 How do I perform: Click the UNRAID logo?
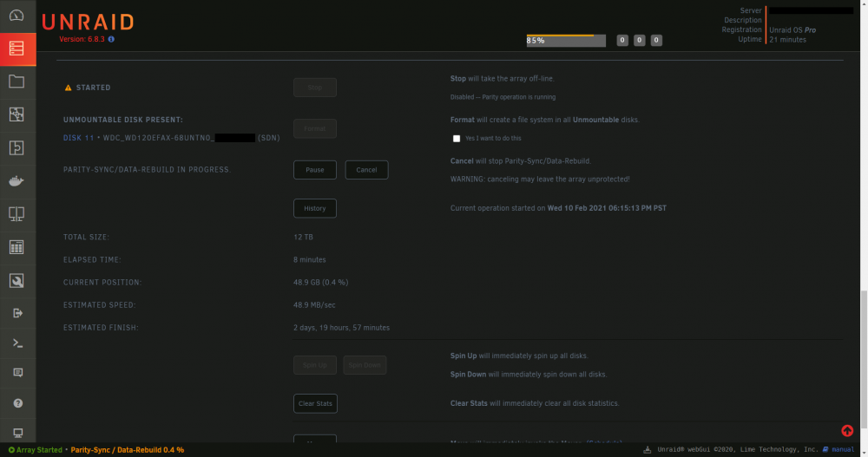pyautogui.click(x=88, y=23)
